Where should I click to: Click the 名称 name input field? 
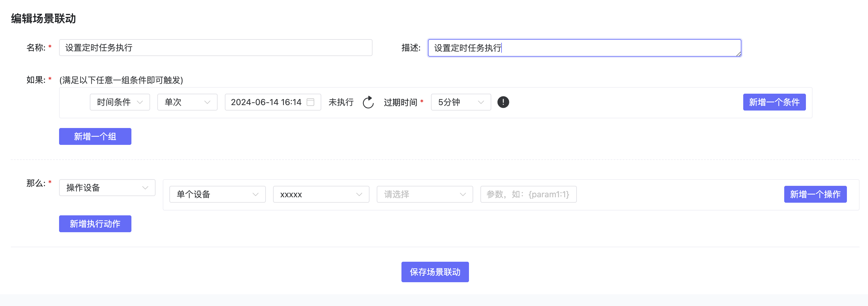[x=216, y=48]
